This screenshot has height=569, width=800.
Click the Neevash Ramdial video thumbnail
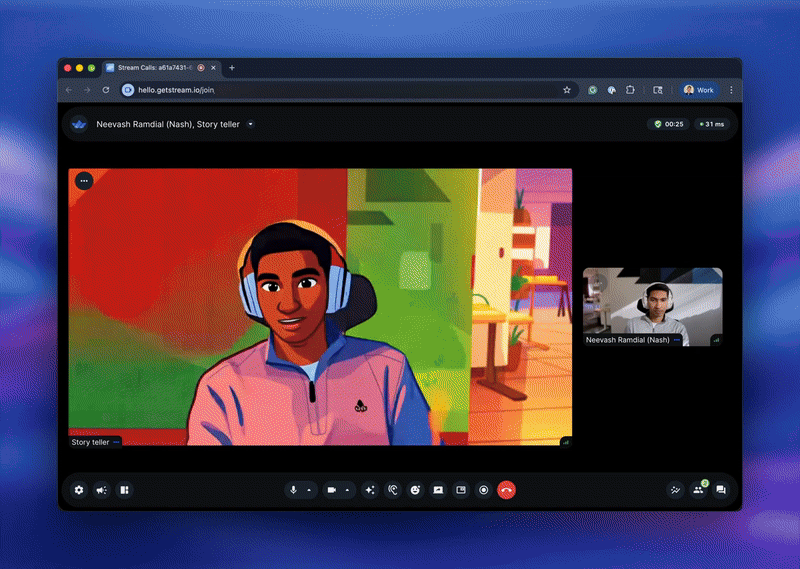coord(652,306)
